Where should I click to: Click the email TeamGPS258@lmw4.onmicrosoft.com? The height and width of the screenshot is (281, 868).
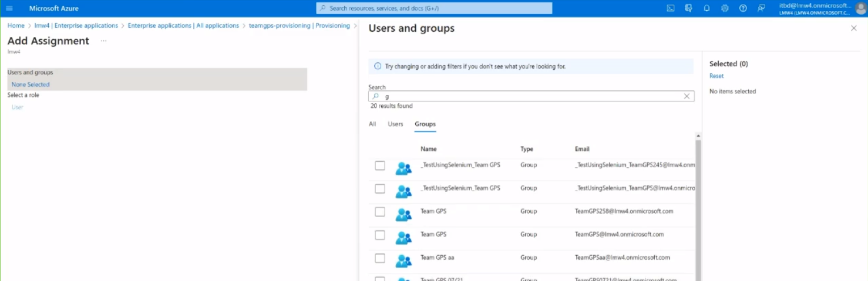[x=624, y=211]
